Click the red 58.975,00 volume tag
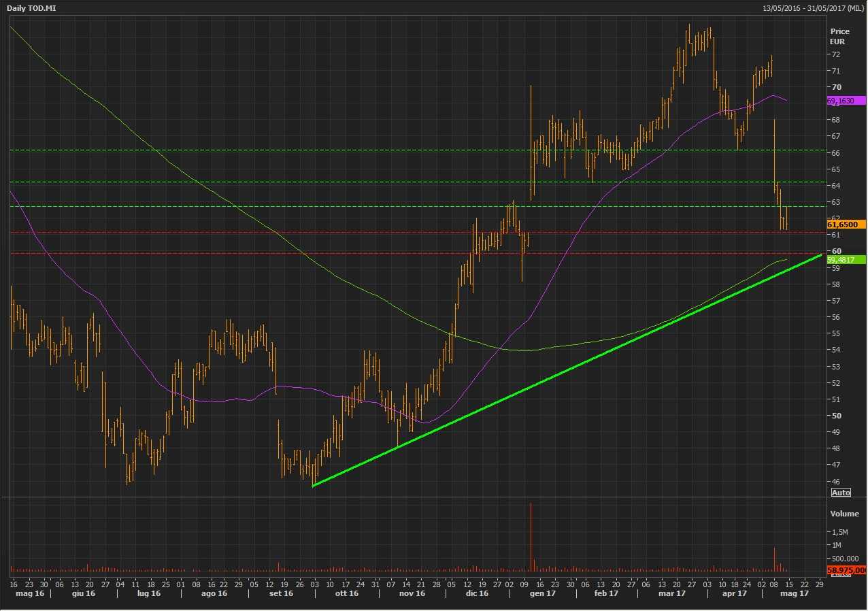 tap(846, 570)
